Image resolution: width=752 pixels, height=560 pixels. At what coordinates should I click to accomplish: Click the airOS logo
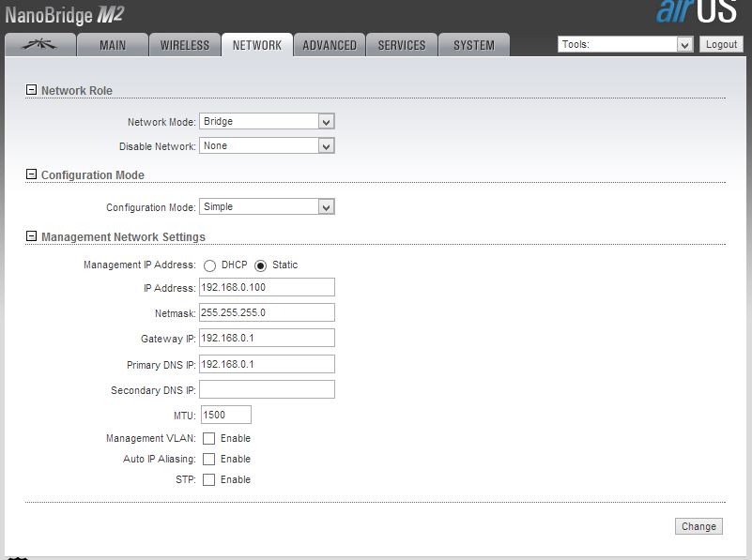(x=697, y=11)
